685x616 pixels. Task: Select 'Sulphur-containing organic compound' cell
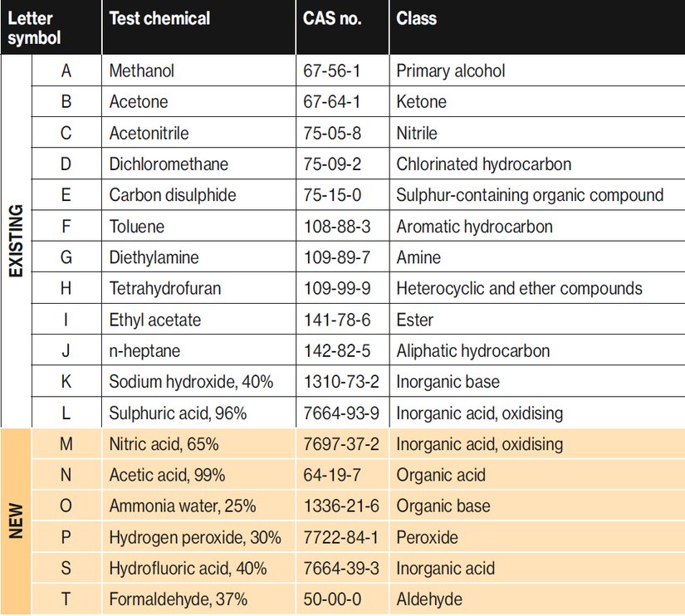[x=530, y=195]
